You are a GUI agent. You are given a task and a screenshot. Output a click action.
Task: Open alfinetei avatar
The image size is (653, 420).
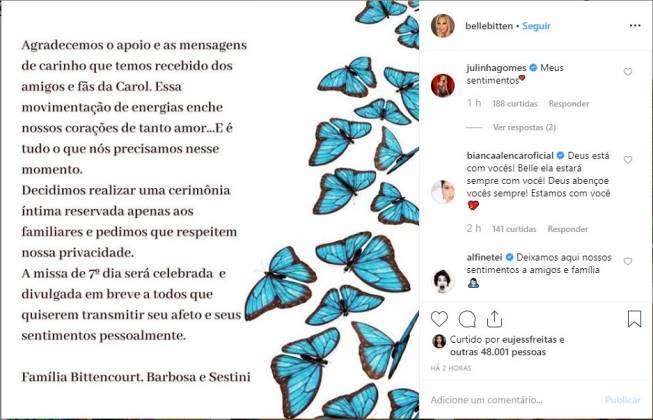point(443,281)
